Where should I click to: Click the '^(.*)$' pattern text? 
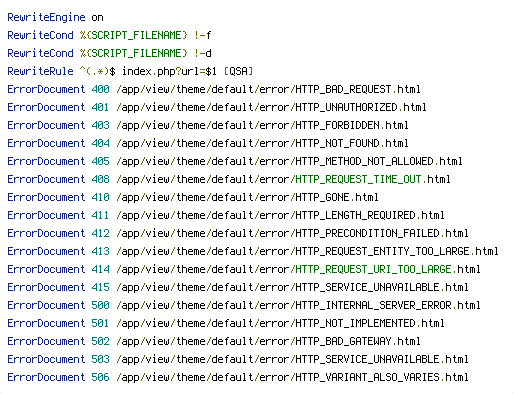pos(98,71)
